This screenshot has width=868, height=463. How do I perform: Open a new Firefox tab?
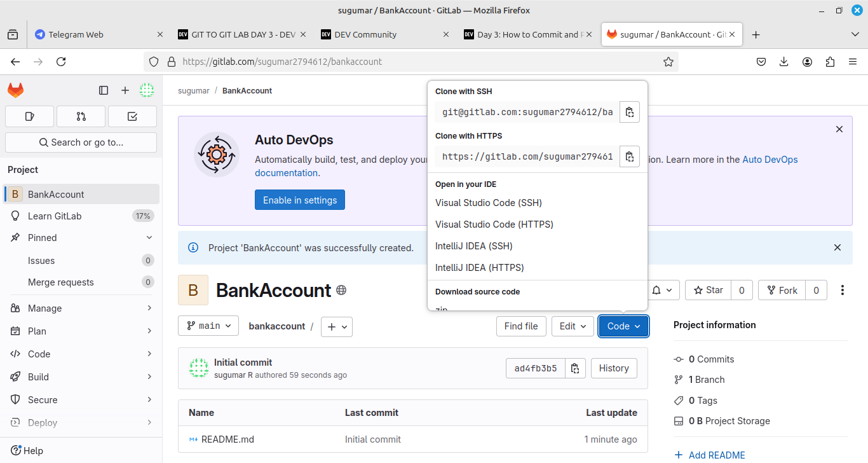[756, 35]
